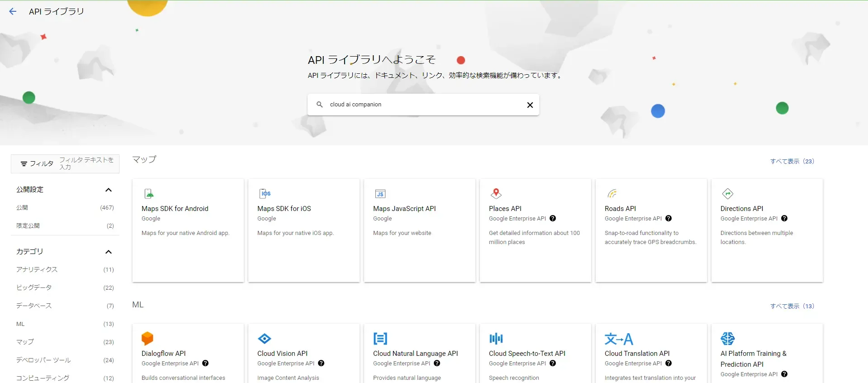The height and width of the screenshot is (383, 868).
Task: Open Maps JavaScript API title
Action: tap(404, 209)
